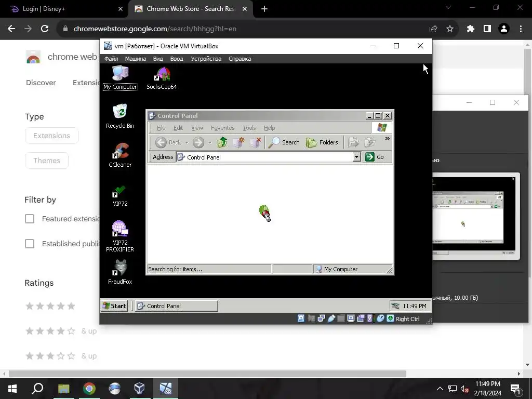Image resolution: width=532 pixels, height=399 pixels.
Task: Show hidden system tray icons
Action: pyautogui.click(x=440, y=389)
